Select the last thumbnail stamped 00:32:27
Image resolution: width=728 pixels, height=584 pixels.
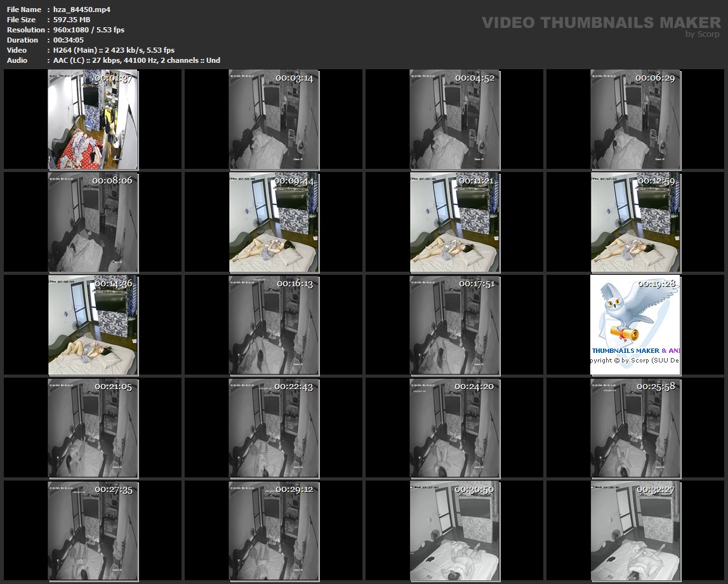635,531
